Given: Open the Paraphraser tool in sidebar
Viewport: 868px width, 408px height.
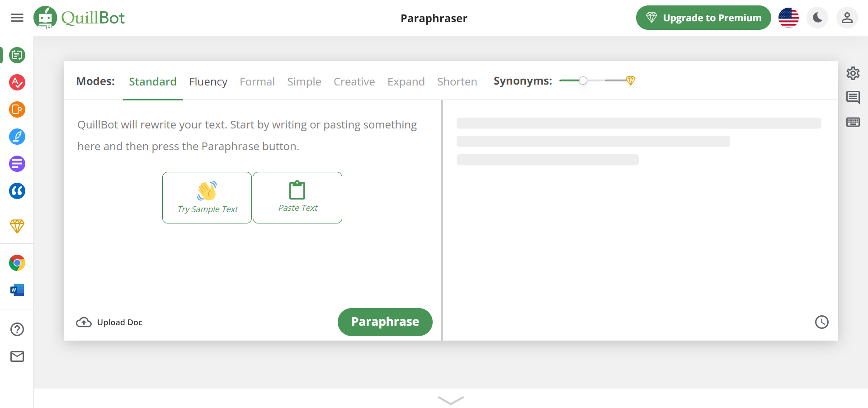Looking at the screenshot, I should pos(17,55).
